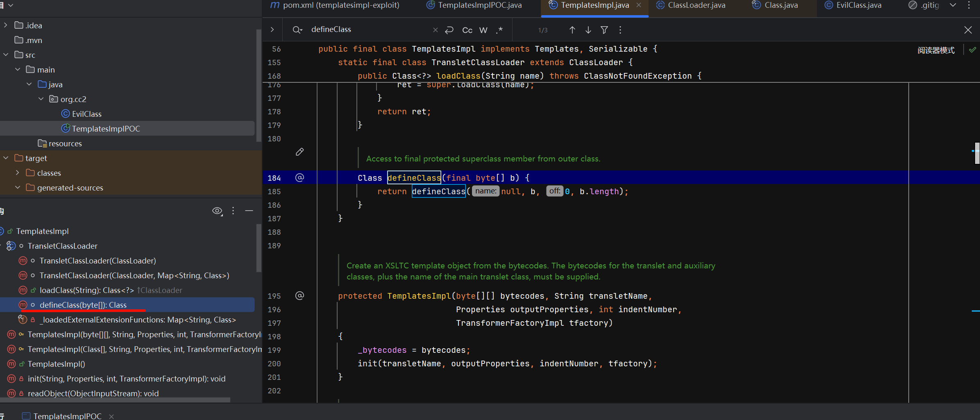Open search history magnifier dropdown
This screenshot has width=980, height=420.
[x=297, y=30]
